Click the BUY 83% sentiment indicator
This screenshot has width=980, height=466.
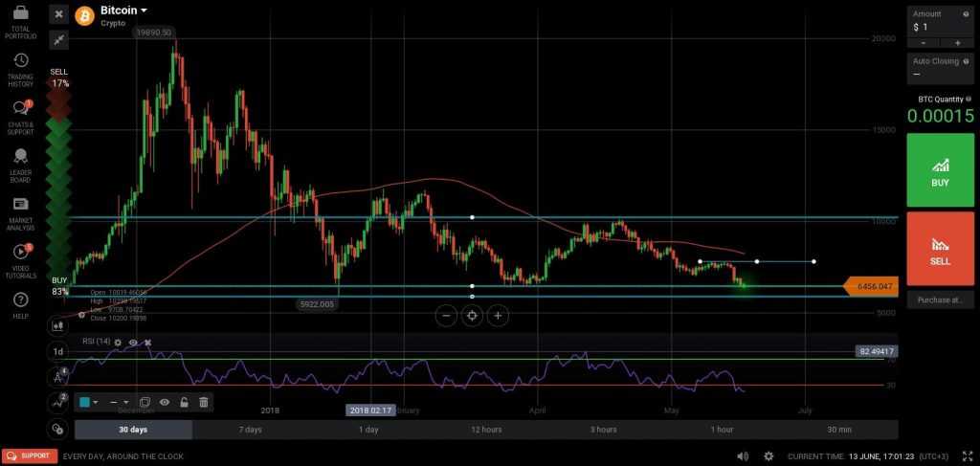pyautogui.click(x=58, y=285)
